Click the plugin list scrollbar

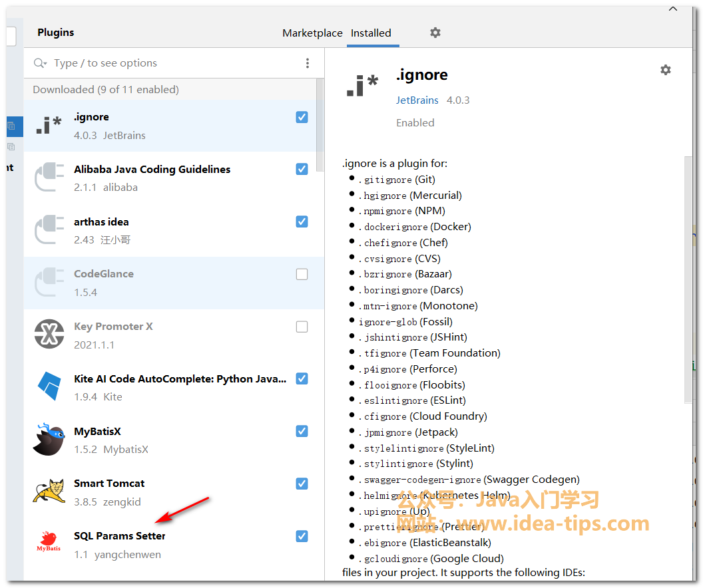pos(320,125)
